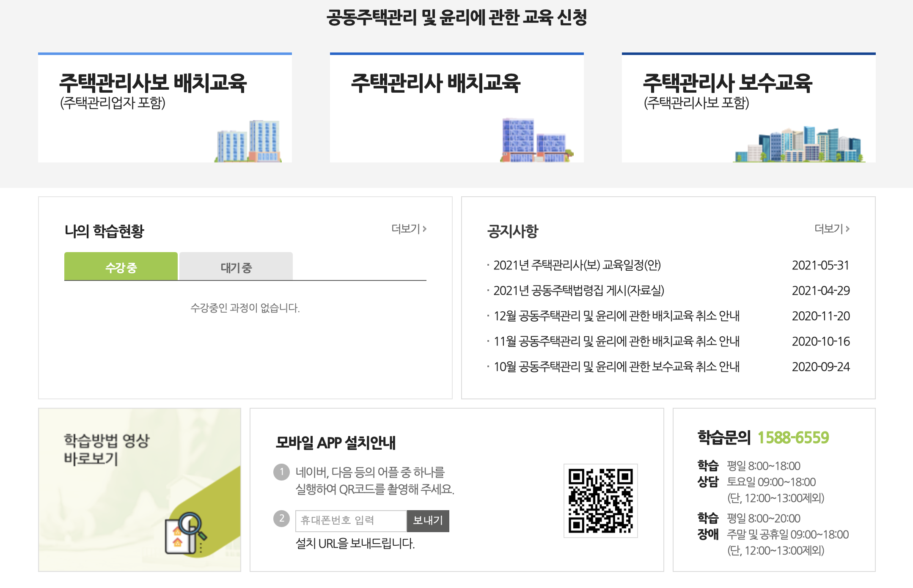Open 학습방법 영상 바로보기 banner
Image resolution: width=913 pixels, height=588 pixels.
point(107,450)
